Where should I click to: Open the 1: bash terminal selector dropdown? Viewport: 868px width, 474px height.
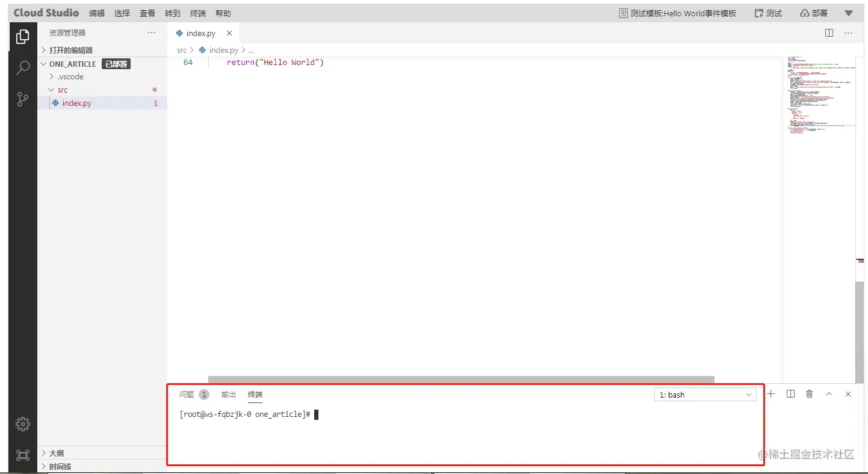[x=705, y=395]
